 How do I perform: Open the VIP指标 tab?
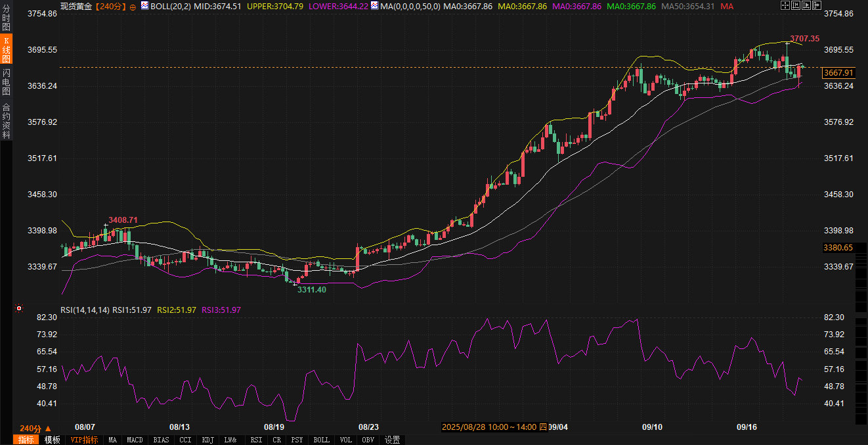(x=84, y=440)
